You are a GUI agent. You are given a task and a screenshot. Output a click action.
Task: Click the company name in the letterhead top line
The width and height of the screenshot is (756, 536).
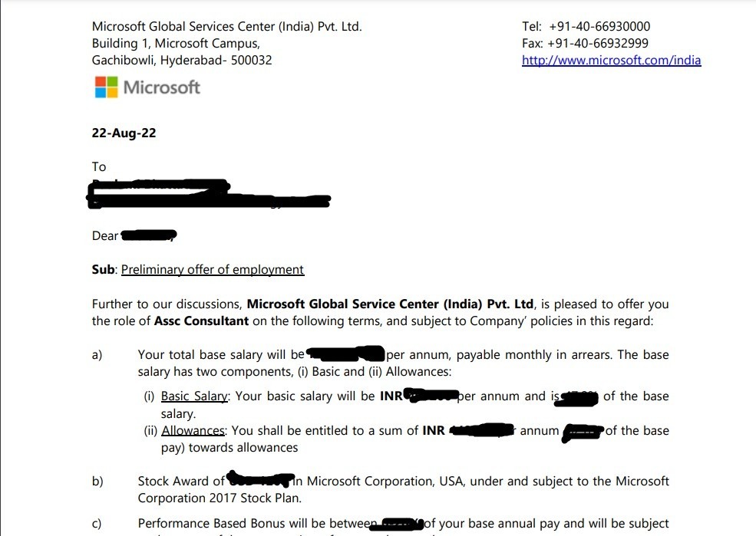[226, 26]
